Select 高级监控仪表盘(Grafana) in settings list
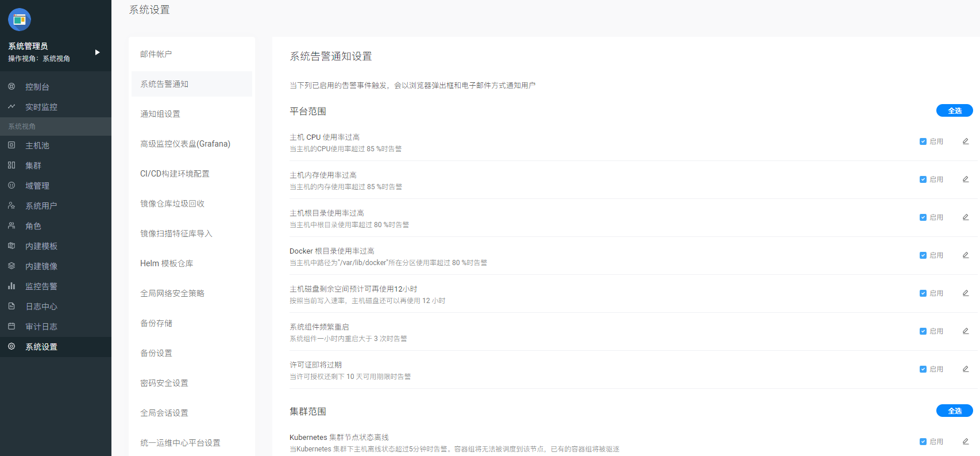The height and width of the screenshot is (456, 980). [x=185, y=144]
